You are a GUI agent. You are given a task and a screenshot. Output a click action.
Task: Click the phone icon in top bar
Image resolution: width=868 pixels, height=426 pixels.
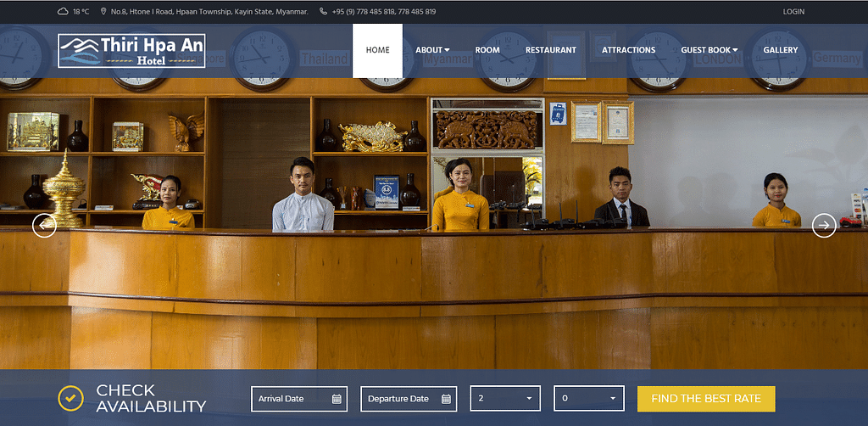(x=324, y=12)
